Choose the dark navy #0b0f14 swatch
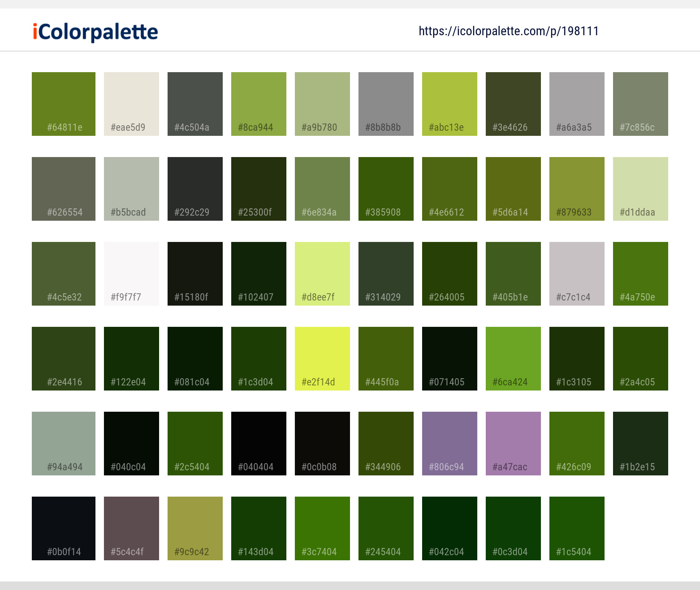 pyautogui.click(x=64, y=528)
